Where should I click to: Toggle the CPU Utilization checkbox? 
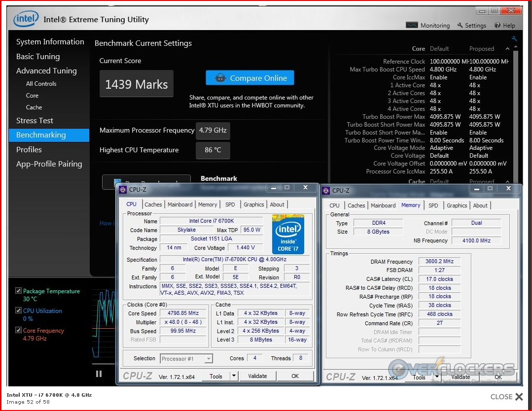pyautogui.click(x=19, y=310)
